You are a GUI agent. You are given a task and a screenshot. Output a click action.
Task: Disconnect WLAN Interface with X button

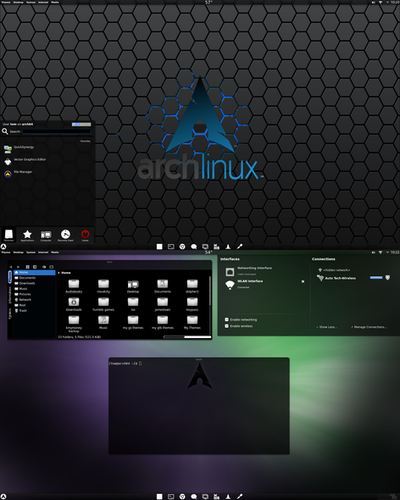click(303, 282)
